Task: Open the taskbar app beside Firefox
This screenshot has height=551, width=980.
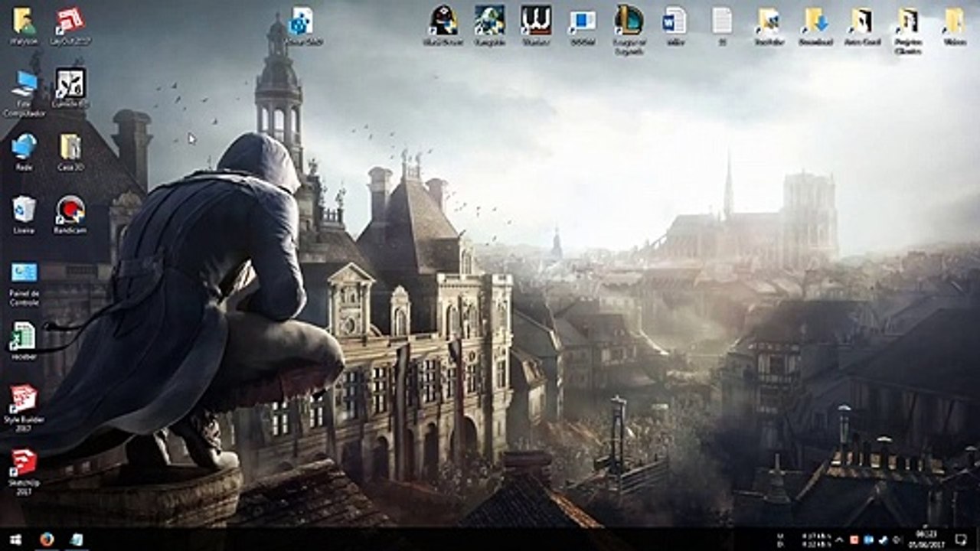Action: (x=77, y=539)
